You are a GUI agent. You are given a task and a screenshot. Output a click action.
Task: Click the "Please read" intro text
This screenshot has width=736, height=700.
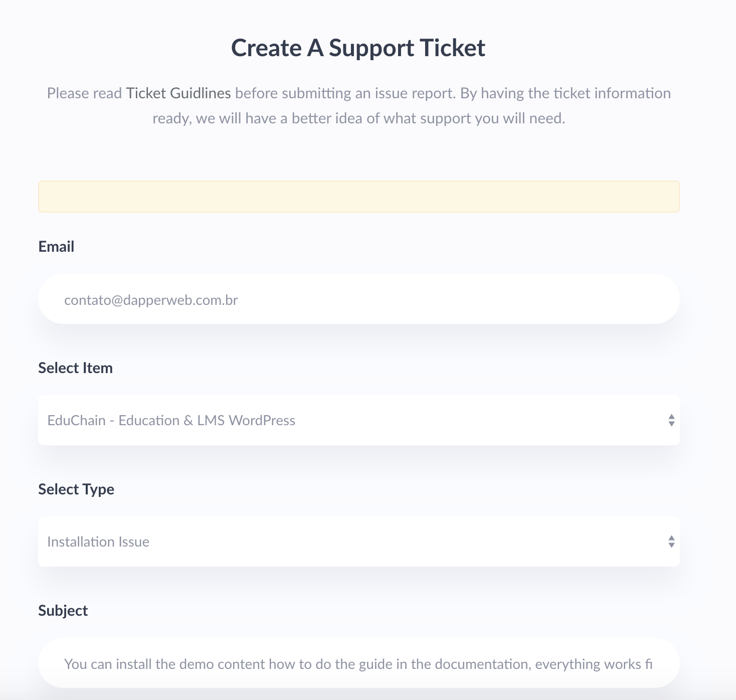(84, 93)
